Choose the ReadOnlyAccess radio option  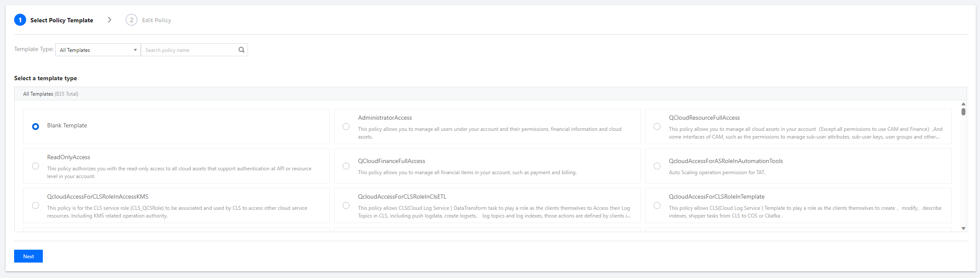coord(36,166)
